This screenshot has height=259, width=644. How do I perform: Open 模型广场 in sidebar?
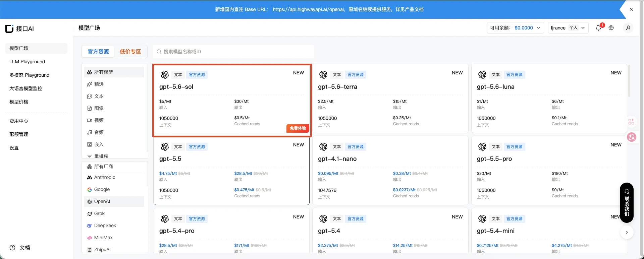coord(36,48)
